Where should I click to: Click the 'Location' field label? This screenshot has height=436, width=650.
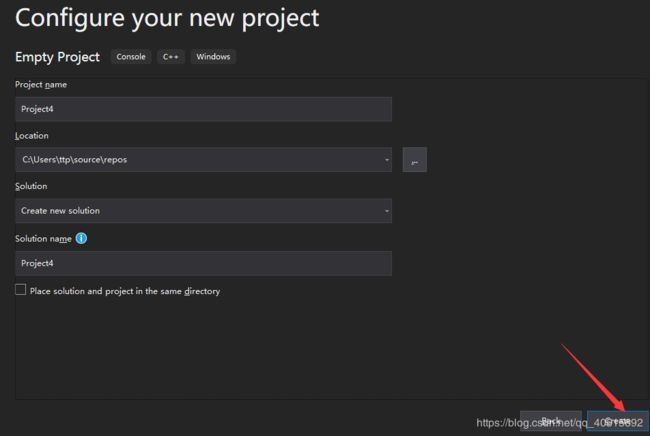click(x=32, y=136)
